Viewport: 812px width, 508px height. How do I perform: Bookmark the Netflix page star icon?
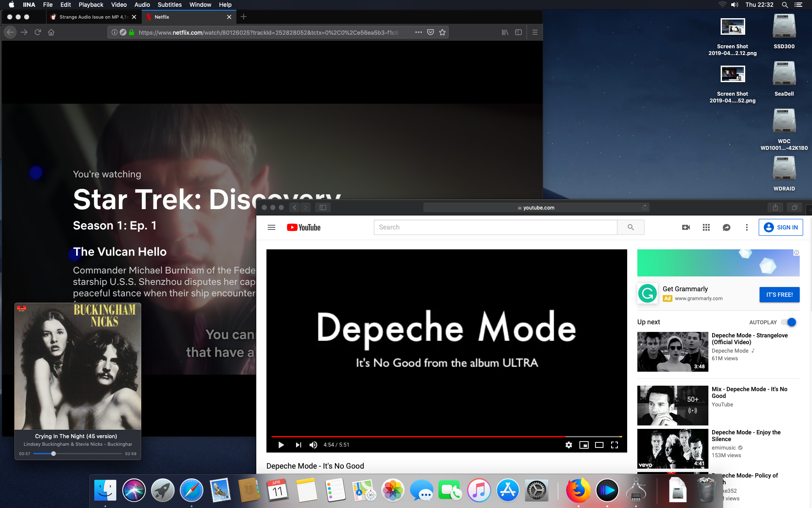[442, 32]
